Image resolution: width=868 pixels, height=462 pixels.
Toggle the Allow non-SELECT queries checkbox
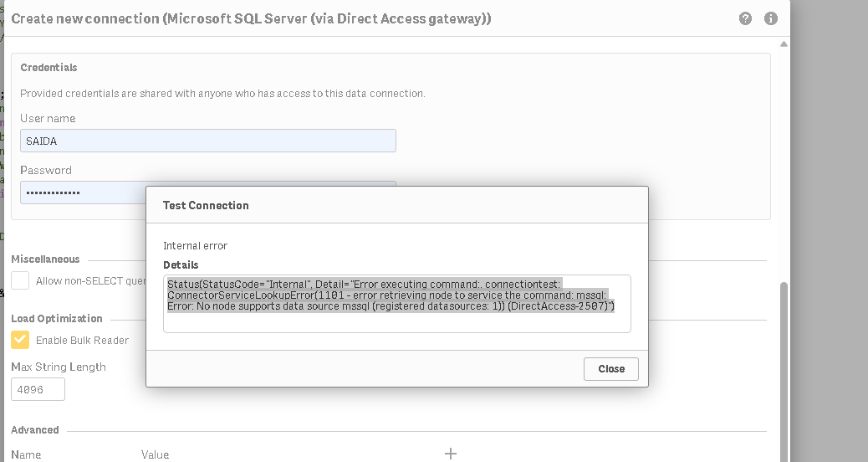(20, 281)
